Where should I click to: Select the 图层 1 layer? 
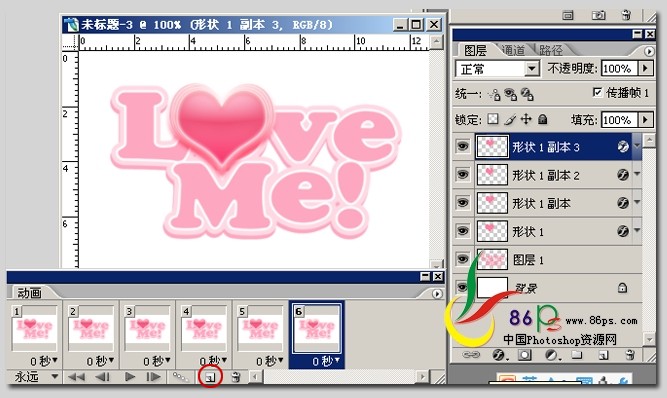547,259
